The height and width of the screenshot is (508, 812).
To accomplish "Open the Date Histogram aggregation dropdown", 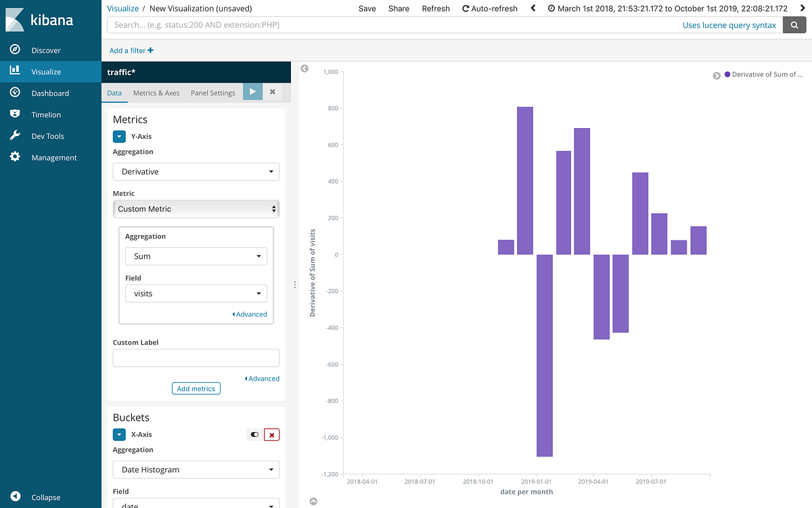I will pos(196,469).
